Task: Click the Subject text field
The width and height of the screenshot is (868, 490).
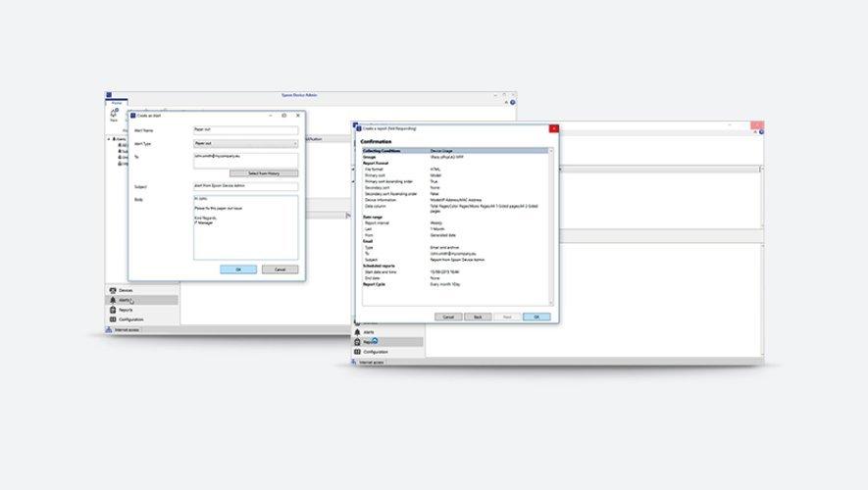Action: click(x=245, y=185)
